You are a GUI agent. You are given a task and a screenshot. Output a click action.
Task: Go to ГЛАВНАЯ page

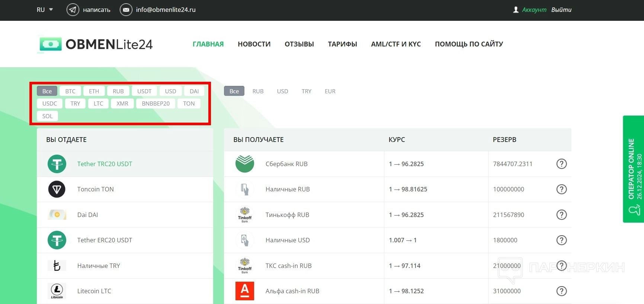pyautogui.click(x=208, y=44)
